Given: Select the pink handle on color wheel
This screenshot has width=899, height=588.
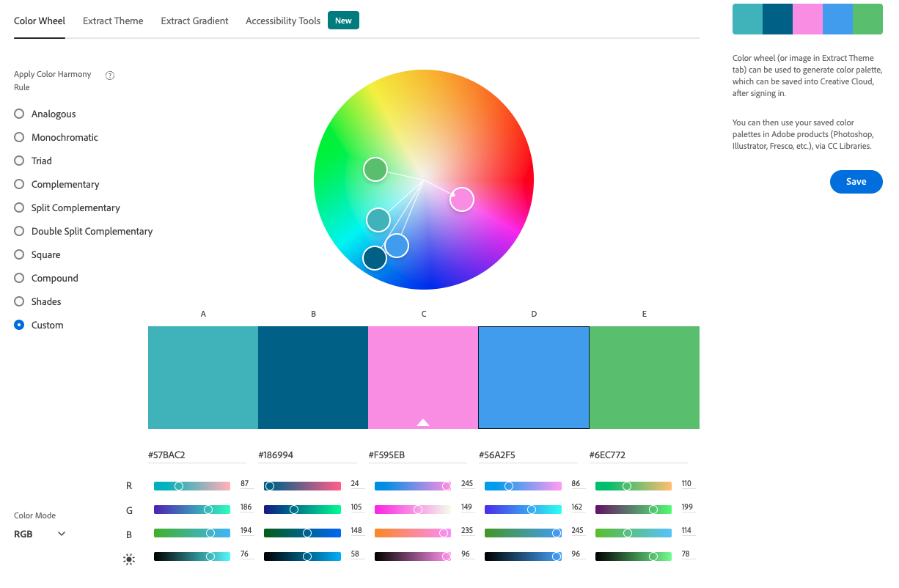Looking at the screenshot, I should click(x=461, y=199).
